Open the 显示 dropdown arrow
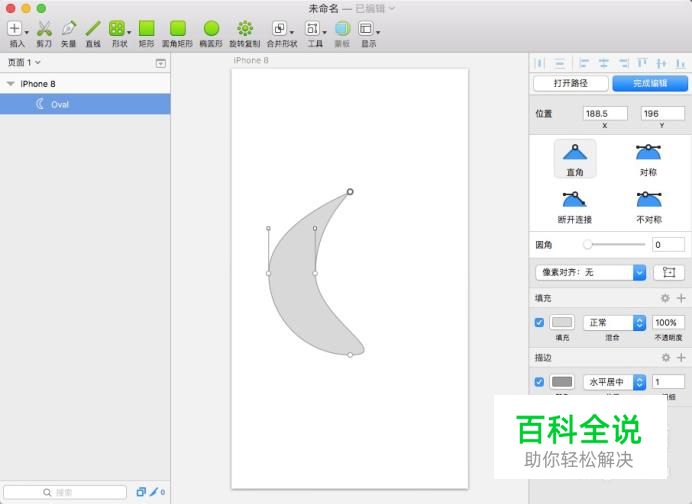The image size is (692, 504). (378, 32)
